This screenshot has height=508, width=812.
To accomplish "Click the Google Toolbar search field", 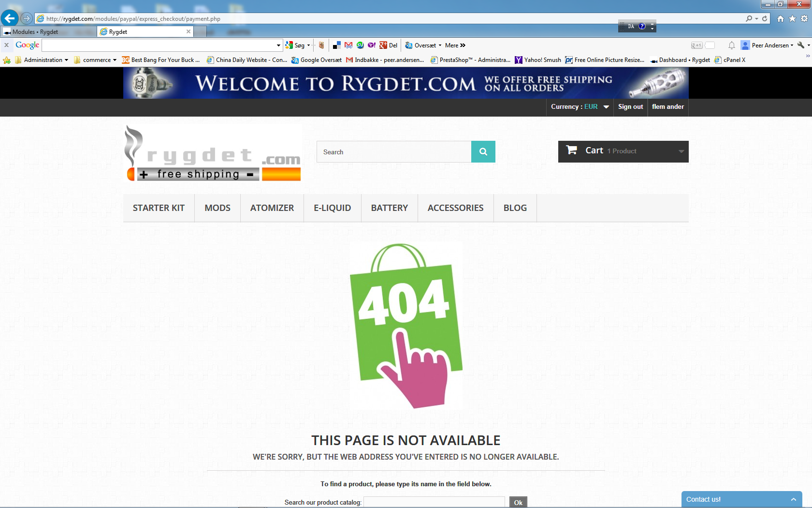I will [159, 45].
